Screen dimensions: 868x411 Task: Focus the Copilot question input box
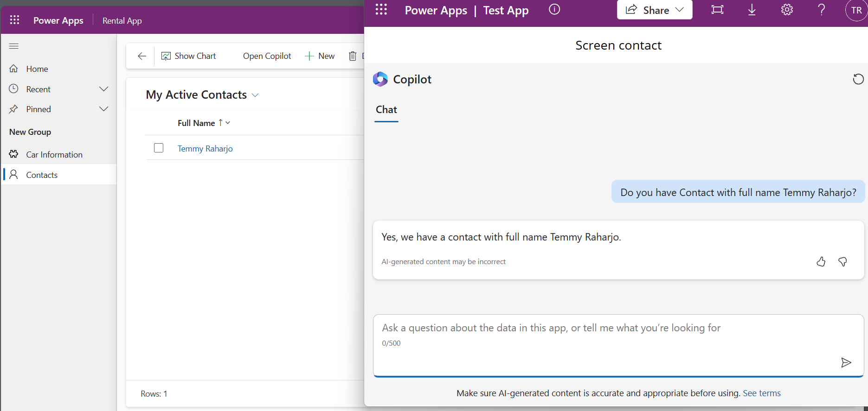(618, 346)
